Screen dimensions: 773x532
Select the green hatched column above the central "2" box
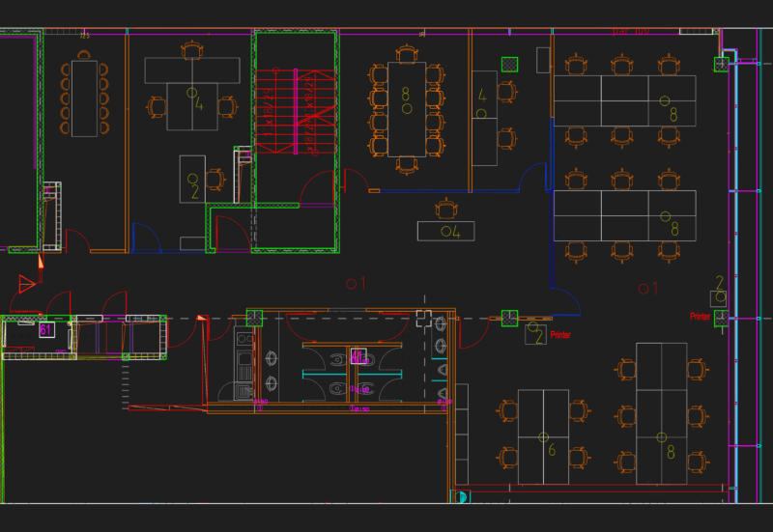(x=510, y=319)
